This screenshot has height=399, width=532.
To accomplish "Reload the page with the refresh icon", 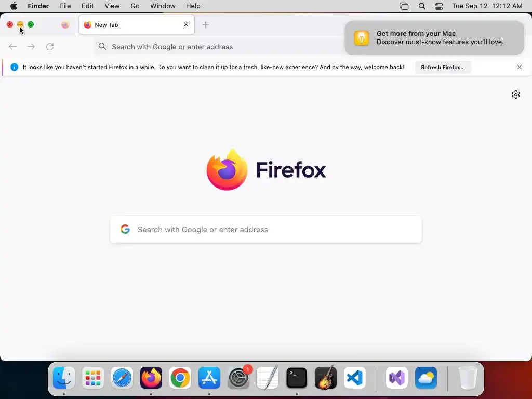I will [50, 46].
